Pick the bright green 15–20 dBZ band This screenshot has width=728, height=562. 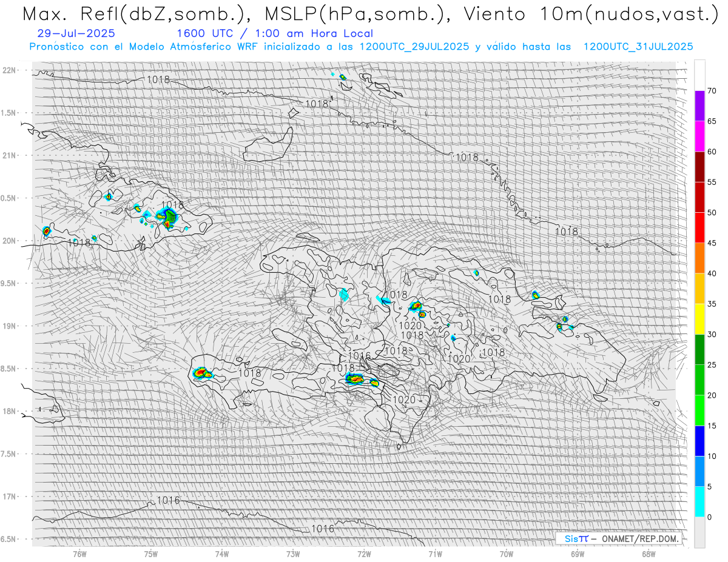tap(699, 410)
